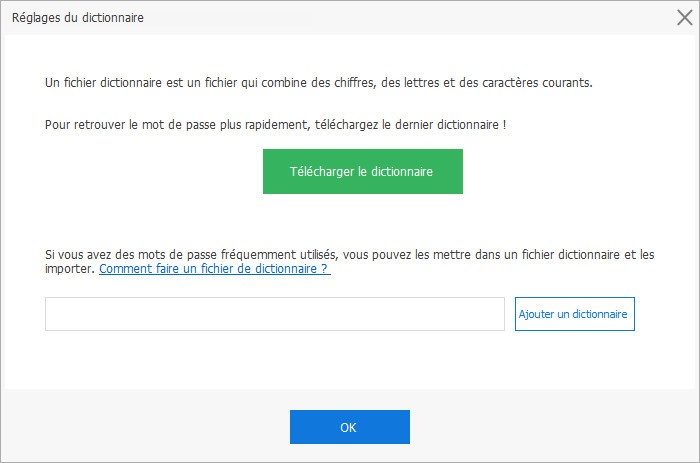Follow the underlined dictionary file help link

pos(214,269)
